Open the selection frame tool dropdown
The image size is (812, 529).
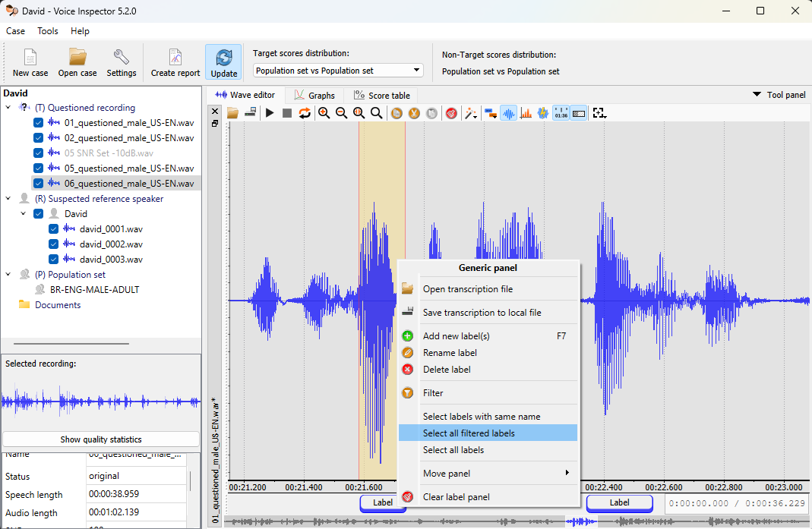coord(599,113)
